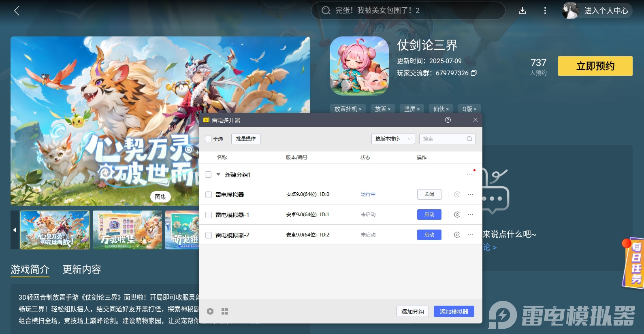Select the 万灵收集 screenshot thumbnail

[127, 230]
